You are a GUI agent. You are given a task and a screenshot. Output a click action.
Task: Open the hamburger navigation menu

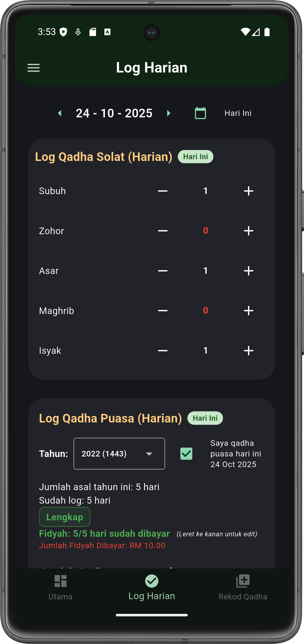coord(33,68)
